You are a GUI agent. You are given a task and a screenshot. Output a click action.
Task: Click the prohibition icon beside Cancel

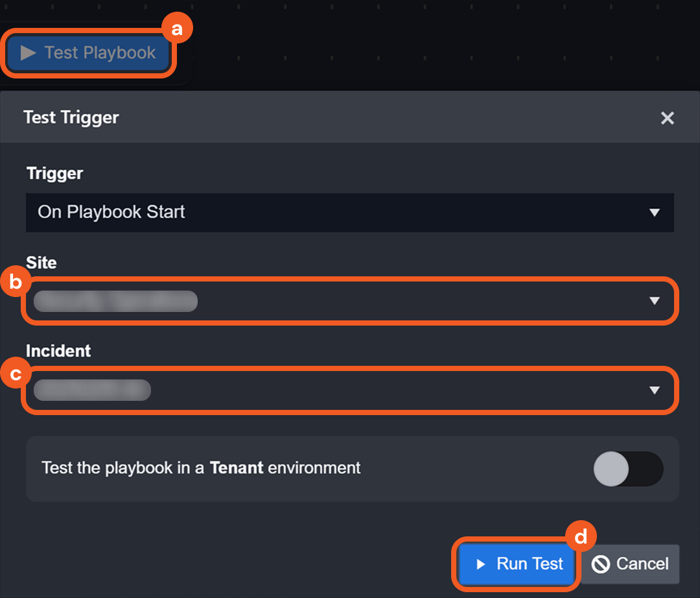[x=601, y=564]
